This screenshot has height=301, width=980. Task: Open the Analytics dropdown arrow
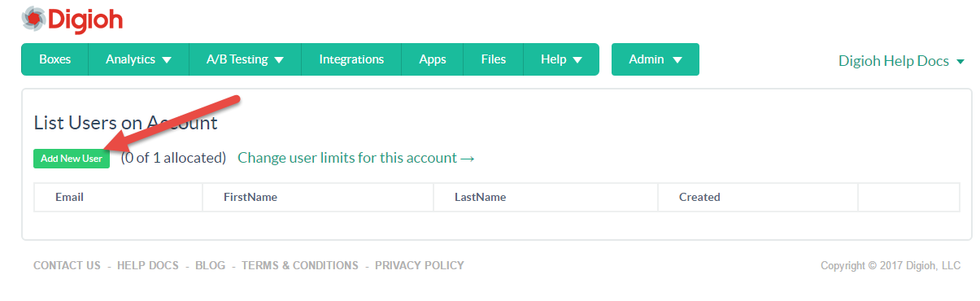tap(167, 60)
